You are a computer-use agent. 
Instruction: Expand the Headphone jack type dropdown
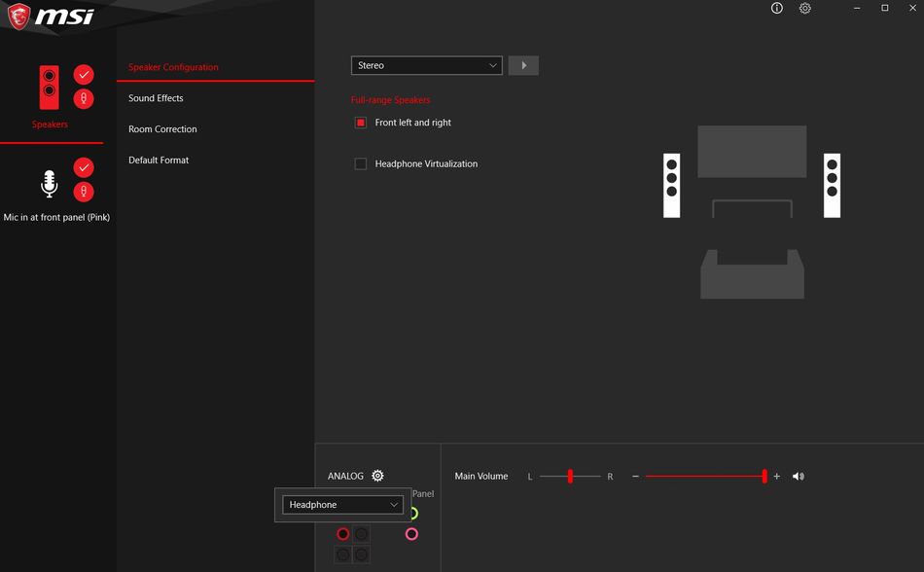pyautogui.click(x=342, y=505)
